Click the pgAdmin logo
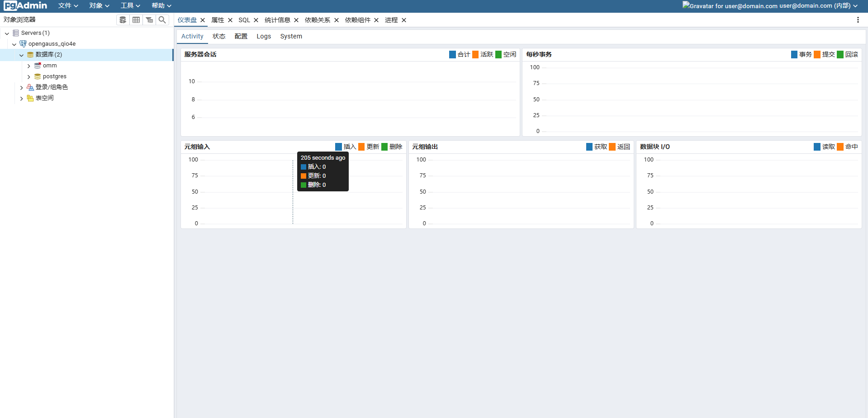 [x=25, y=5]
